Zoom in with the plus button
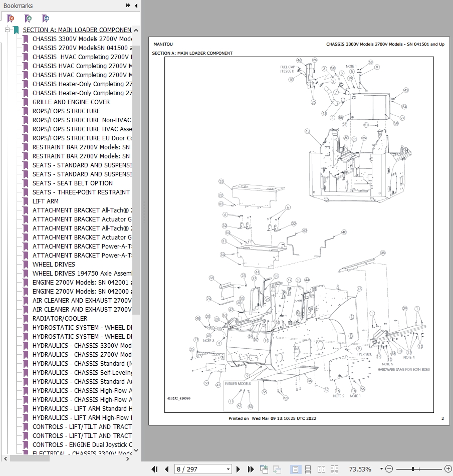The width and height of the screenshot is (453, 476). click(448, 469)
